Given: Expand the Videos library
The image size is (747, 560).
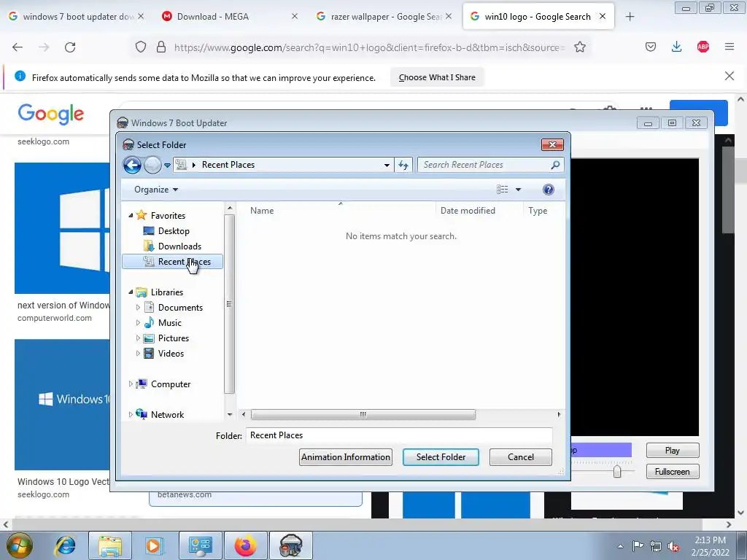Looking at the screenshot, I should pos(138,354).
